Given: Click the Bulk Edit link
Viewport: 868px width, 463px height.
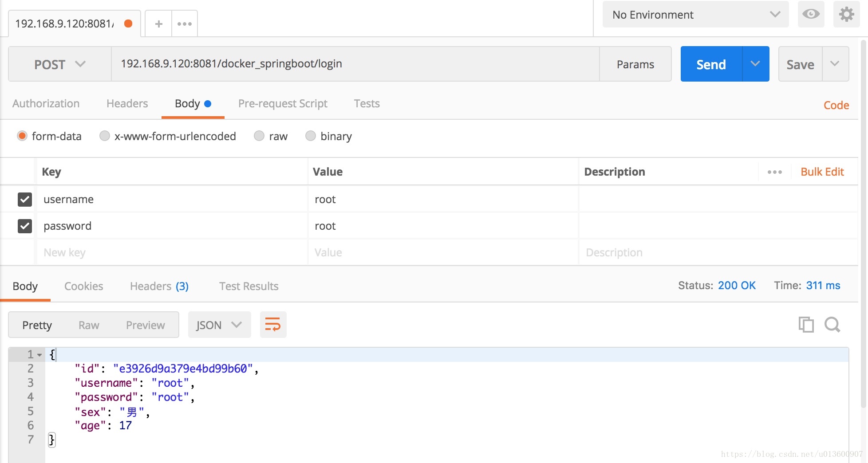Looking at the screenshot, I should 822,172.
